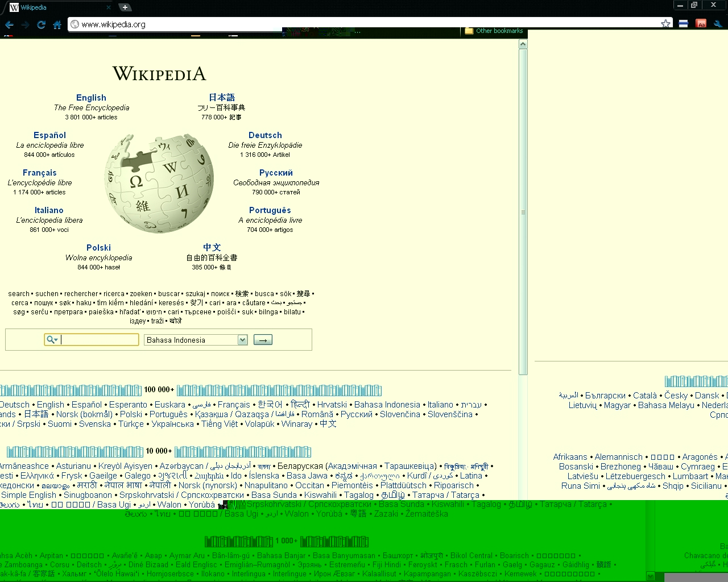Open the wrench settings menu
728x582 pixels.
[x=718, y=24]
